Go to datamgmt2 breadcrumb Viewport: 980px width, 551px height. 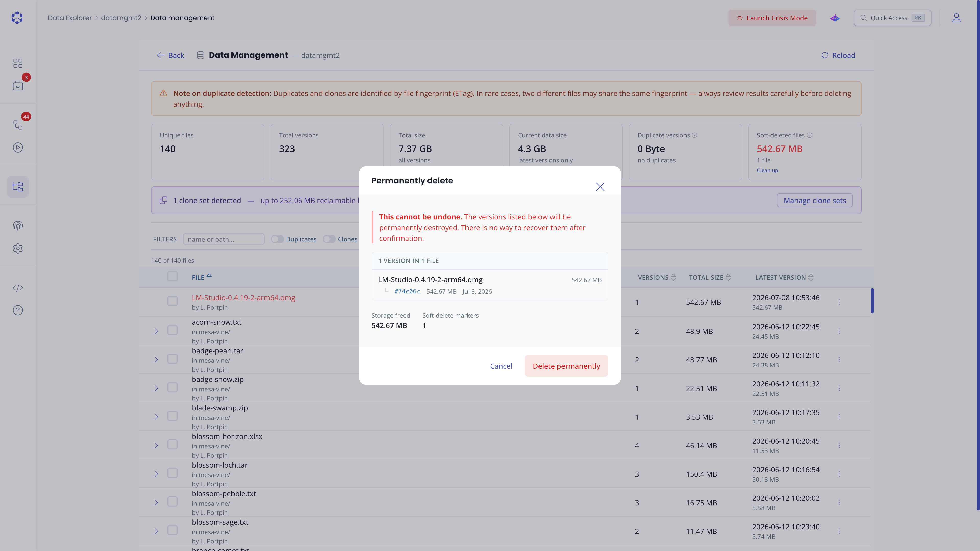pyautogui.click(x=121, y=18)
